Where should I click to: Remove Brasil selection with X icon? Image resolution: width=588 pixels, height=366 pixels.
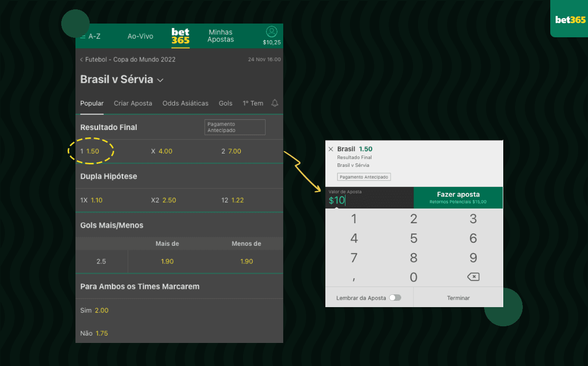[331, 149]
